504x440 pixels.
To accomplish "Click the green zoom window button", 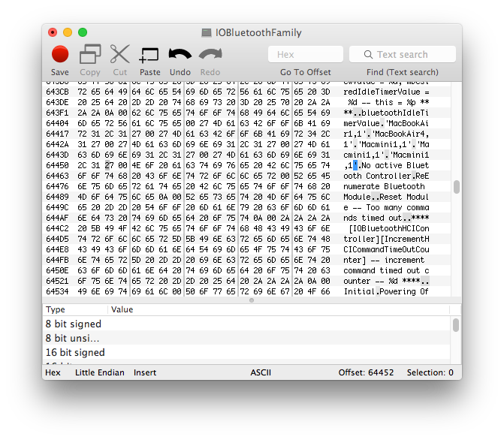I will (83, 32).
